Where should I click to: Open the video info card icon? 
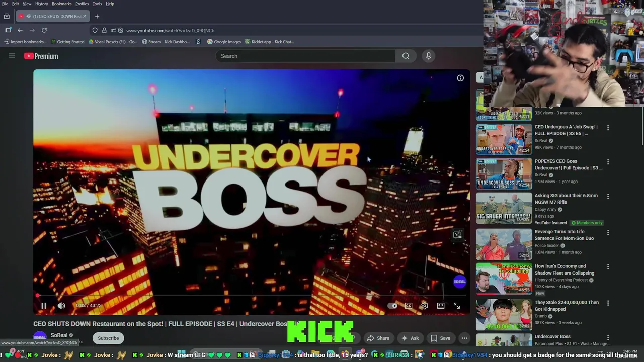(x=460, y=78)
